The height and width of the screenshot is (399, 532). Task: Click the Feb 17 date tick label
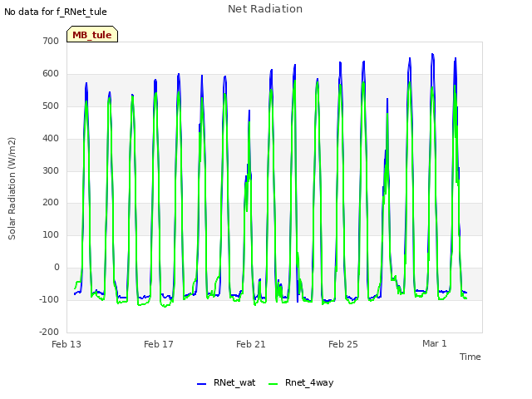coord(159,344)
